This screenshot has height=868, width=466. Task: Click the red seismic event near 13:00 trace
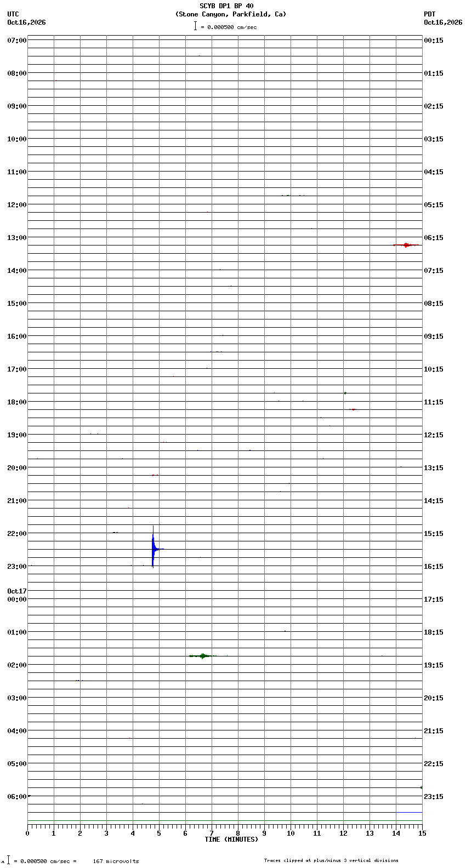click(x=406, y=245)
